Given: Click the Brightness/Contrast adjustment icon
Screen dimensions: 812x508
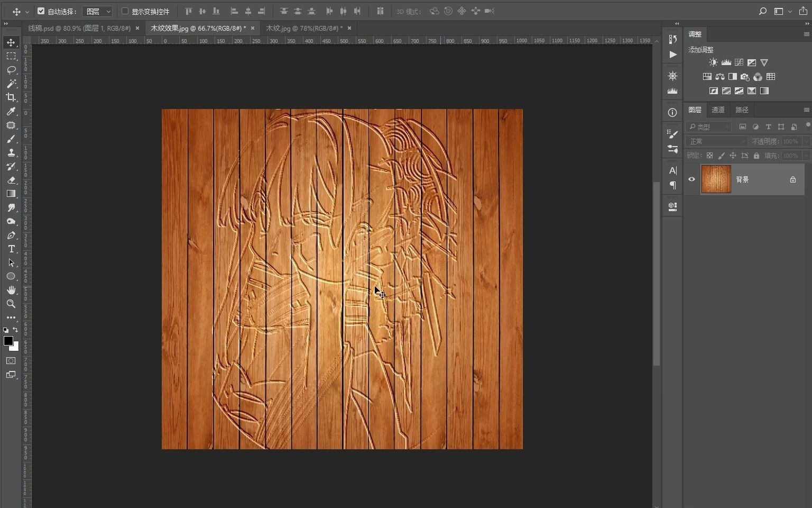Looking at the screenshot, I should click(713, 62).
